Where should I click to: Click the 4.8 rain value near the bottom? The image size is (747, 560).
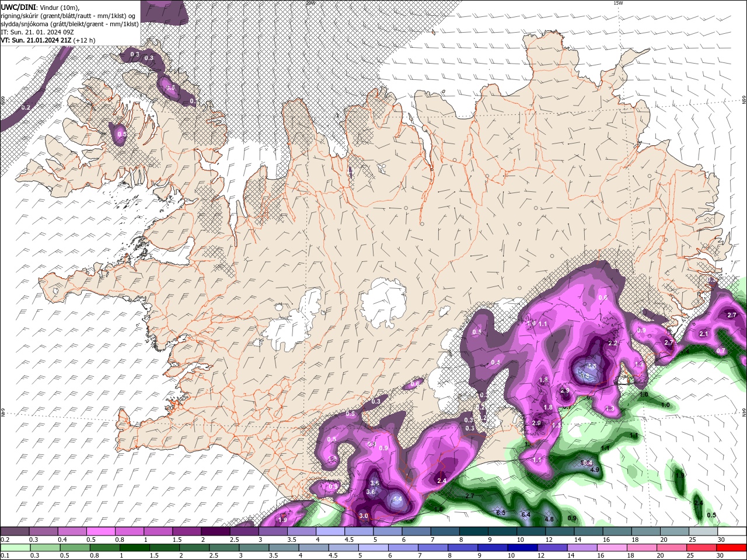(549, 519)
